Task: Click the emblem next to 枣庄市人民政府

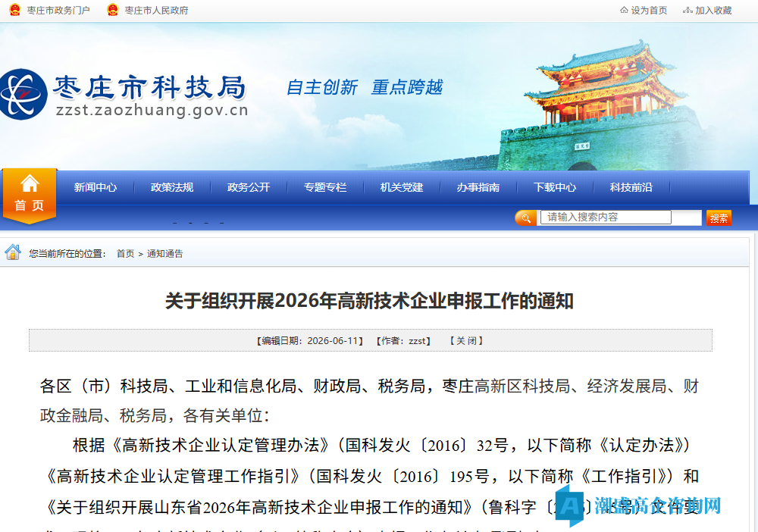Action: point(113,10)
